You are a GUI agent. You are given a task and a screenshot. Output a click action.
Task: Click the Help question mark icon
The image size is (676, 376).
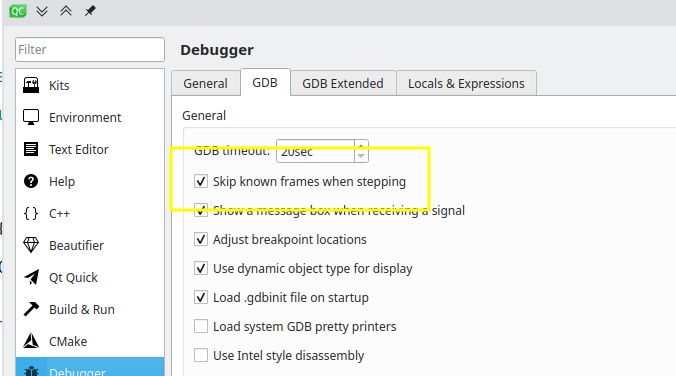coord(31,181)
